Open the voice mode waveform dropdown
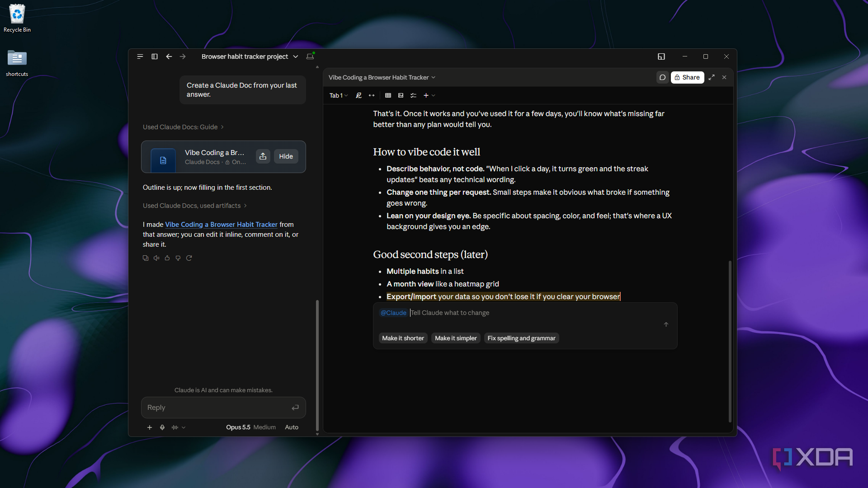Screen dimensions: 868x488 click(178, 427)
